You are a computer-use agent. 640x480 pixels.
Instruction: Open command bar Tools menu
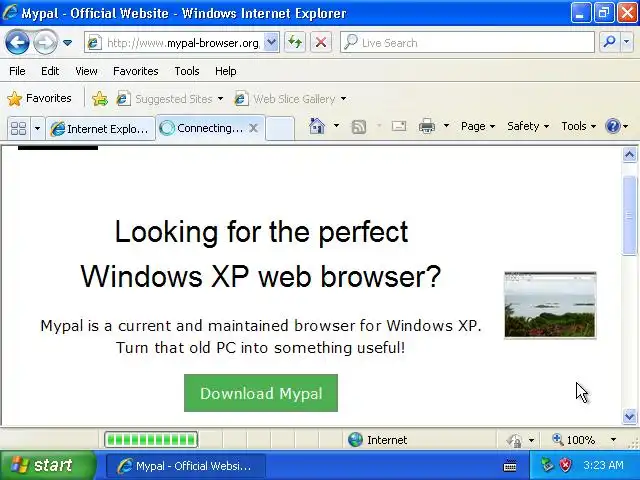click(578, 126)
